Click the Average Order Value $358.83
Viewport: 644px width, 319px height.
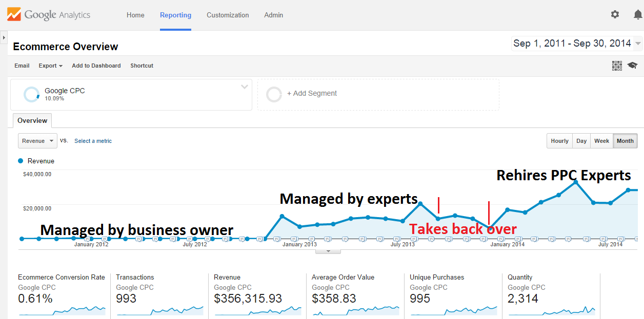tap(333, 299)
